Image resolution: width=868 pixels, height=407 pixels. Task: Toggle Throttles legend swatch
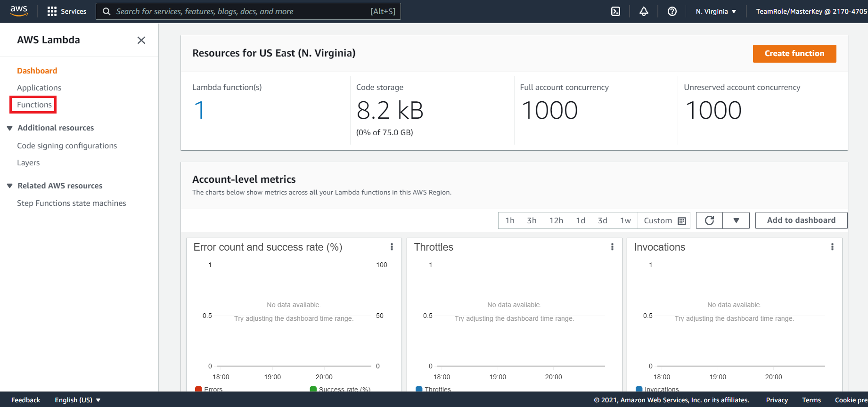(x=419, y=389)
